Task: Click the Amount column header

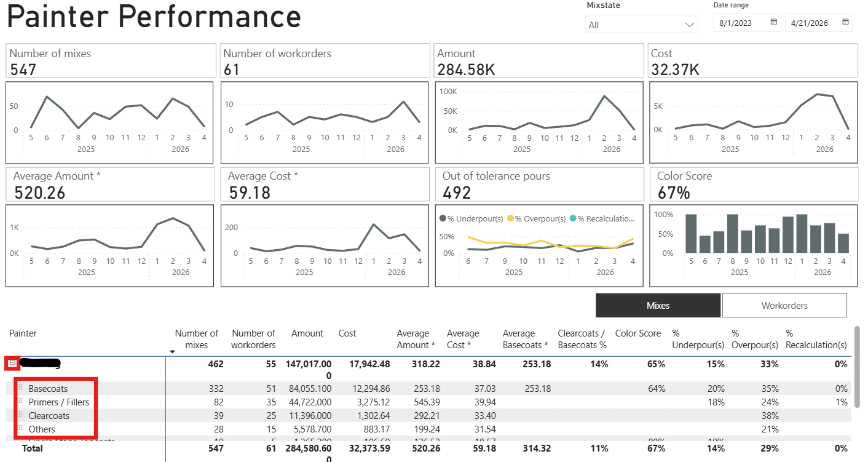Action: click(x=307, y=333)
